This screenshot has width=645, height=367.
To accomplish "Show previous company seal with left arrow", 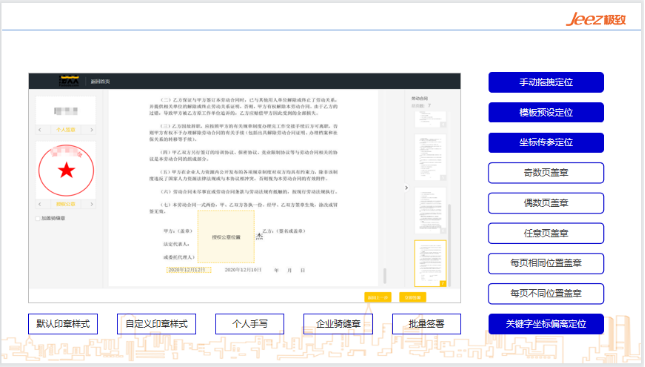I will tap(40, 204).
